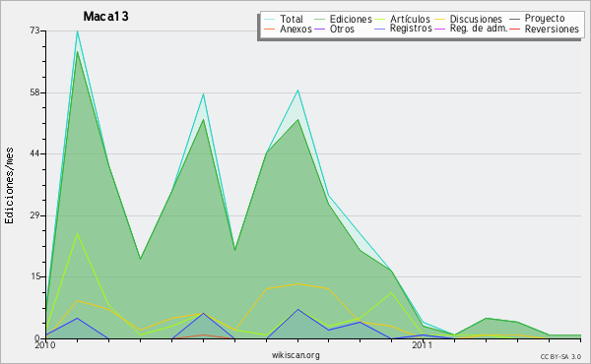Image resolution: width=591 pixels, height=364 pixels.
Task: Select the Proyecto legend entry
Action: (x=545, y=19)
